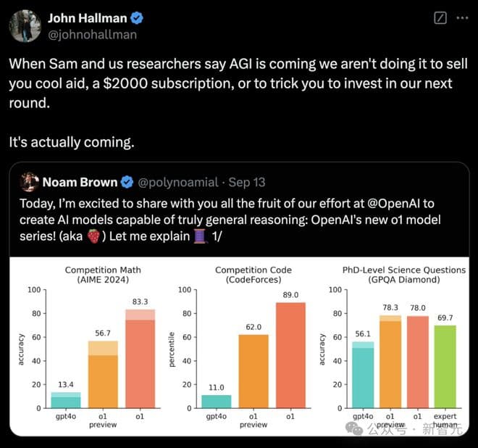478x448 pixels.
Task: Click the Grok icon beside the more button
Action: 439,17
